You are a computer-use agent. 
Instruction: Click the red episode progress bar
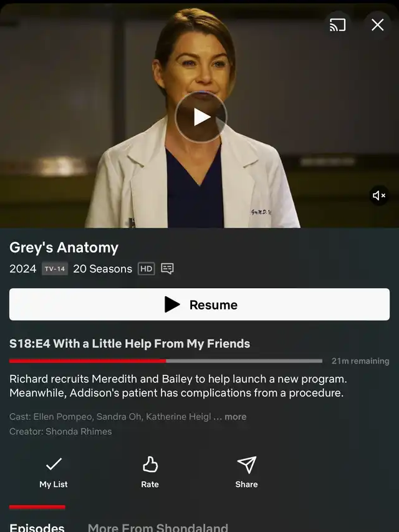click(x=166, y=361)
